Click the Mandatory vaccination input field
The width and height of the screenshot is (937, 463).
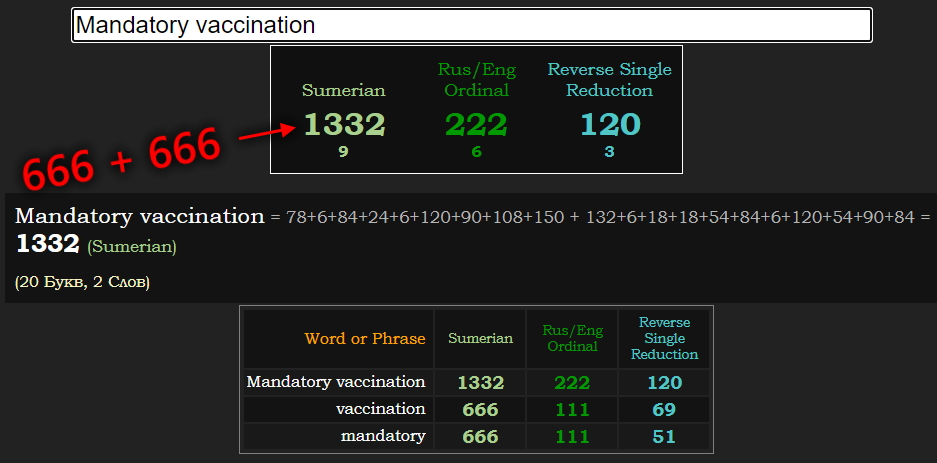[471, 25]
